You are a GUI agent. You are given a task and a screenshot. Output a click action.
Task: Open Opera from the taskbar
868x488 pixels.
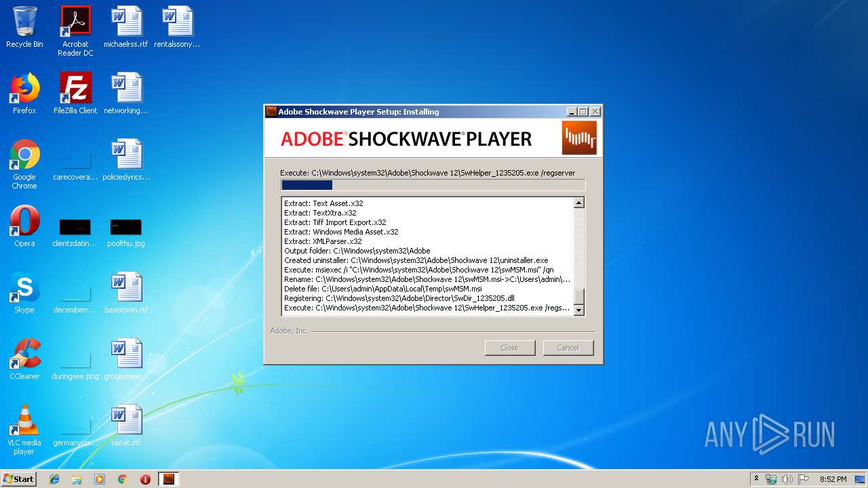coord(145,479)
